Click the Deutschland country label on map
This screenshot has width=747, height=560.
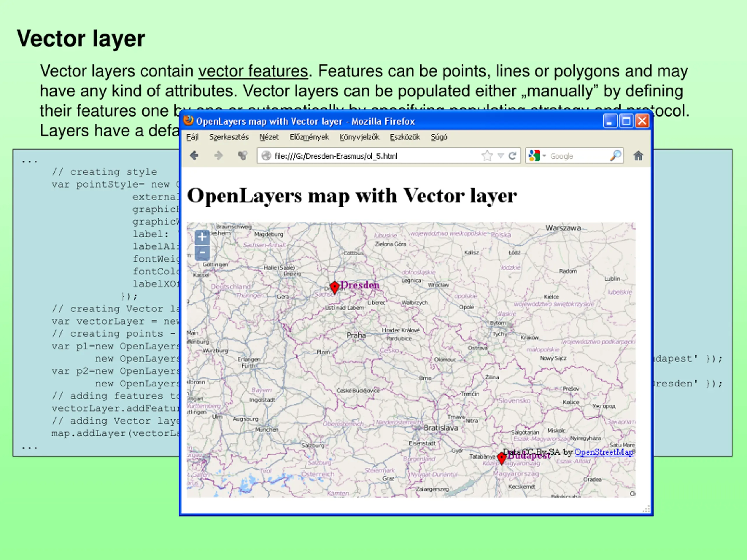click(231, 287)
